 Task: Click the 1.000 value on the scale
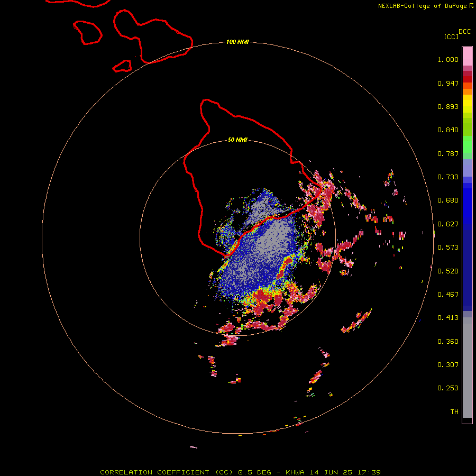coord(448,59)
